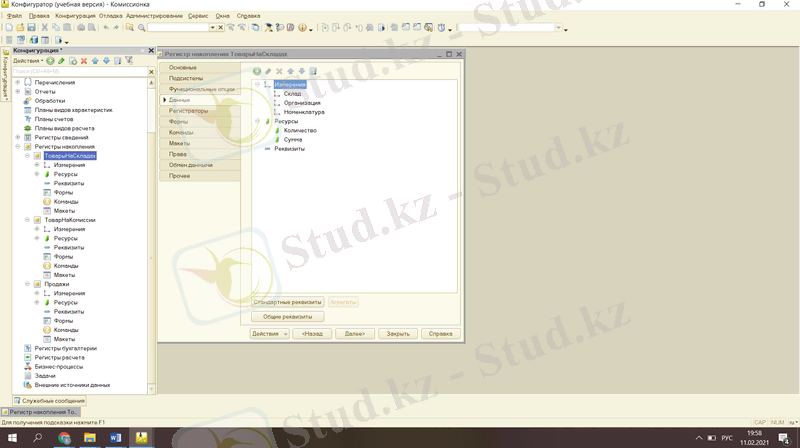Click the Update database configuration cylinder icon
The image size is (800, 448).
(x=34, y=40)
